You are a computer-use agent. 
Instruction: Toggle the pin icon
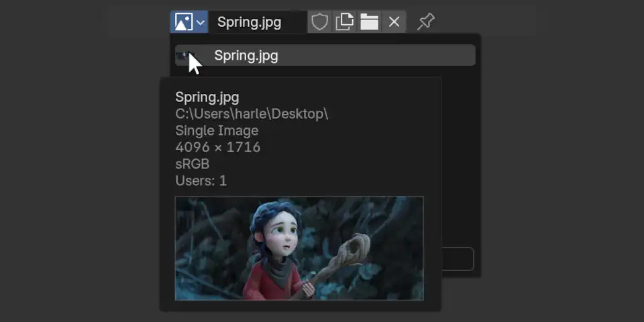click(425, 22)
